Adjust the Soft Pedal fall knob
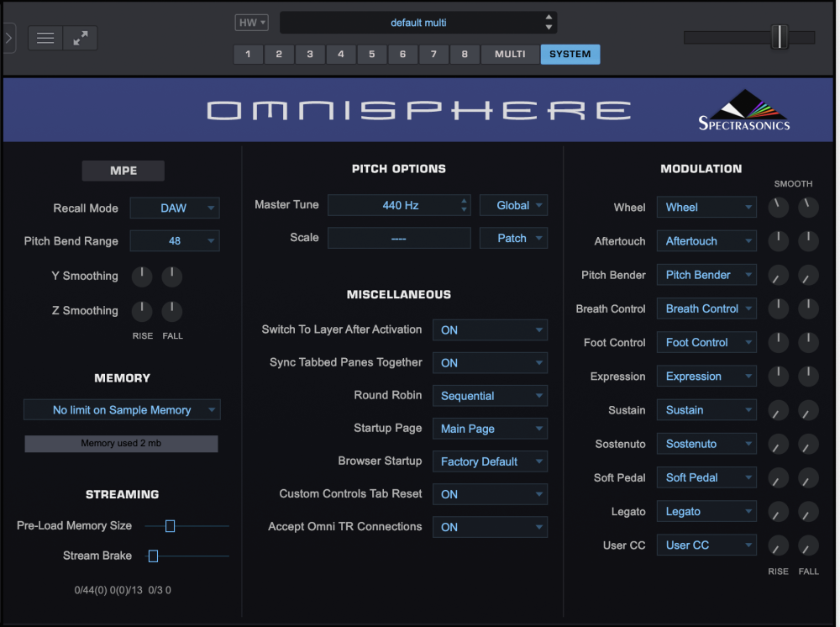This screenshot has width=840, height=627. click(808, 477)
